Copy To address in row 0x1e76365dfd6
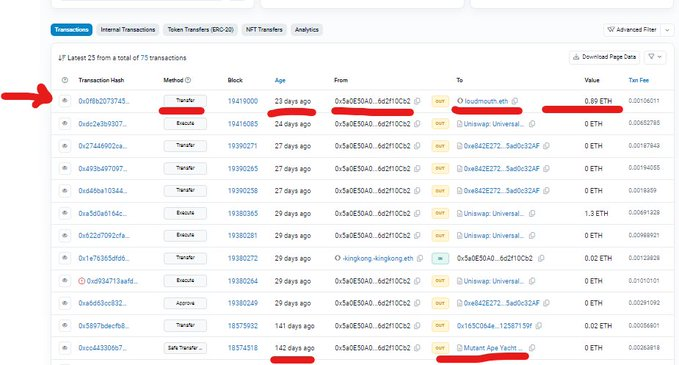Image resolution: width=679 pixels, height=365 pixels. 541,258
